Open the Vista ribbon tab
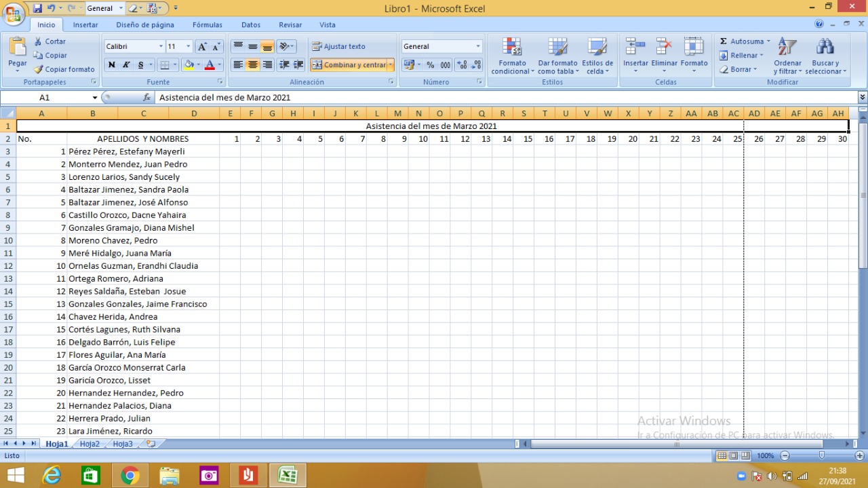This screenshot has height=488, width=868. (328, 25)
